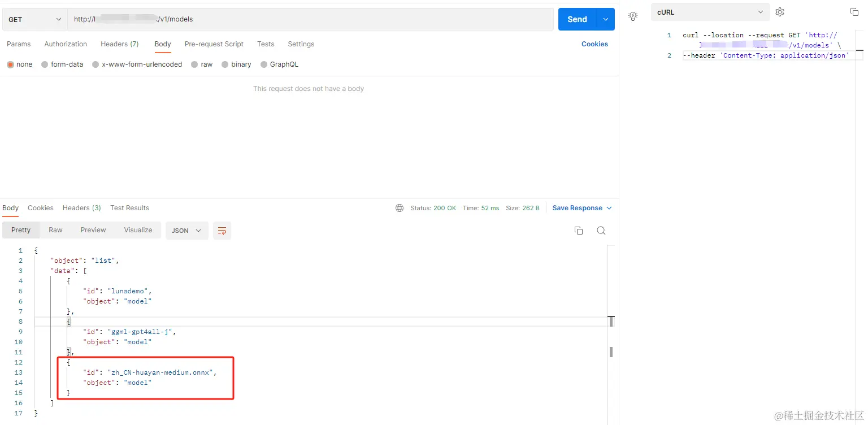Screen dimensions: 868x425
Task: Click the "ggml-gpt4all-j" id value
Action: [140, 332]
